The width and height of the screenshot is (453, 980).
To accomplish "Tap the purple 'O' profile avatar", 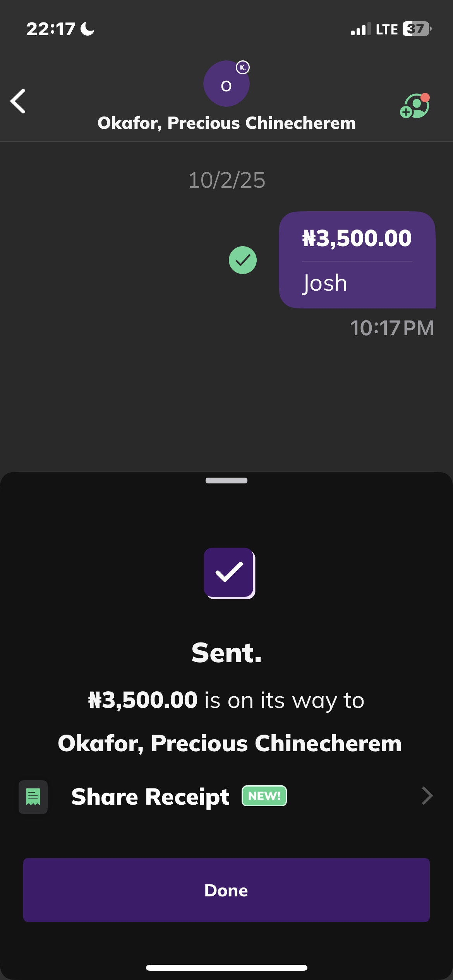I will pyautogui.click(x=226, y=84).
